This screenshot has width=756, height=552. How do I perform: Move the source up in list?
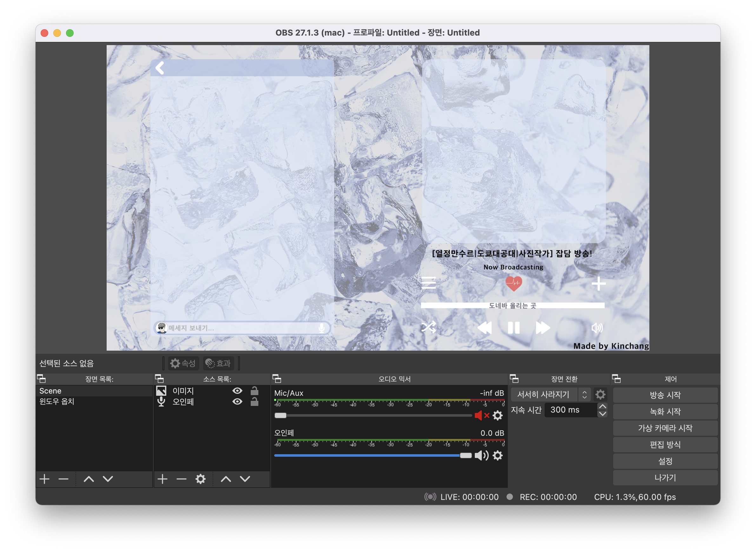tap(226, 479)
